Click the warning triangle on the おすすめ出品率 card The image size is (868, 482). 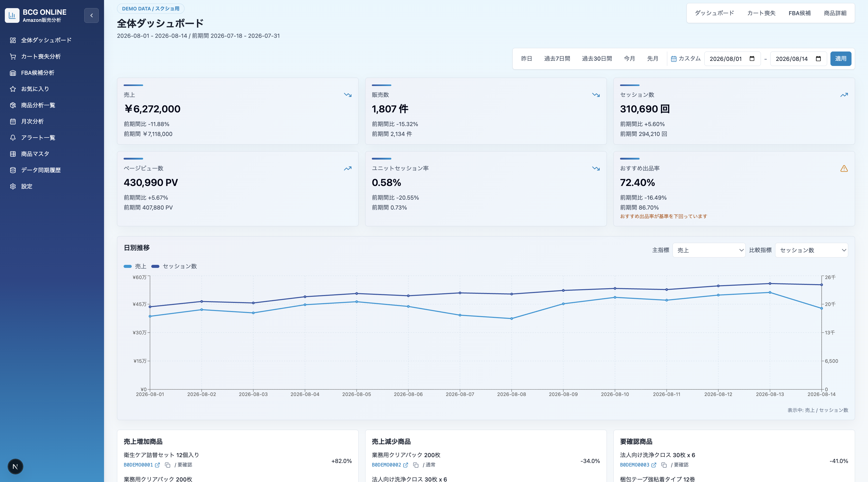pos(844,168)
